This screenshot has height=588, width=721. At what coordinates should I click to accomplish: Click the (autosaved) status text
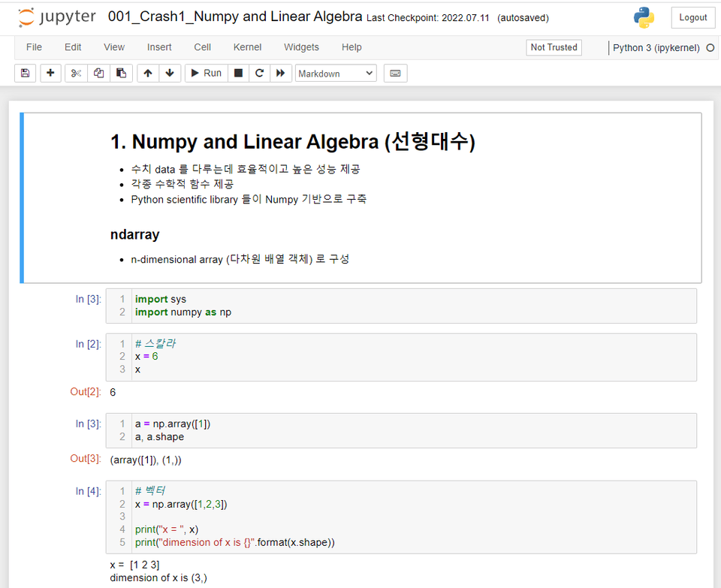[523, 18]
